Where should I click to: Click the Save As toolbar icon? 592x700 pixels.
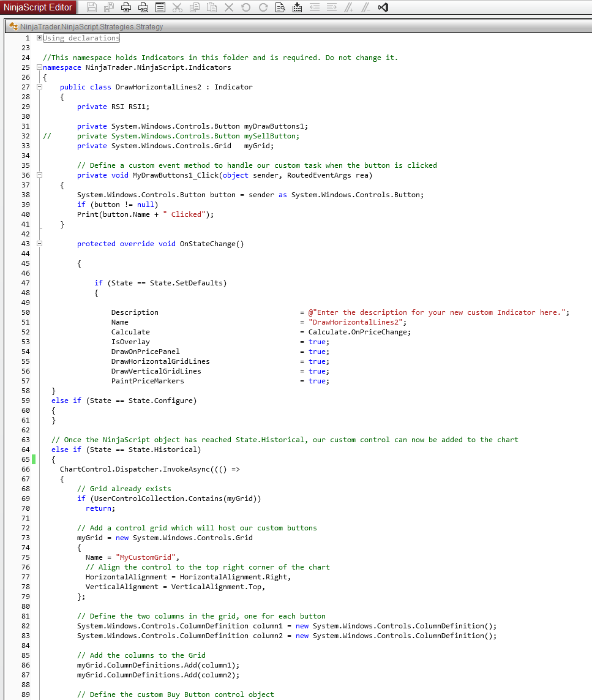pos(109,7)
